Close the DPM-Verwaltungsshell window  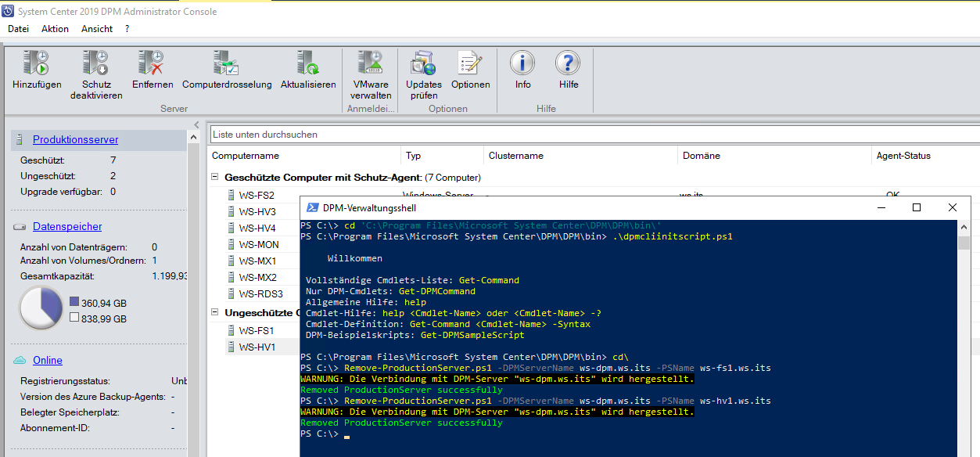(952, 207)
